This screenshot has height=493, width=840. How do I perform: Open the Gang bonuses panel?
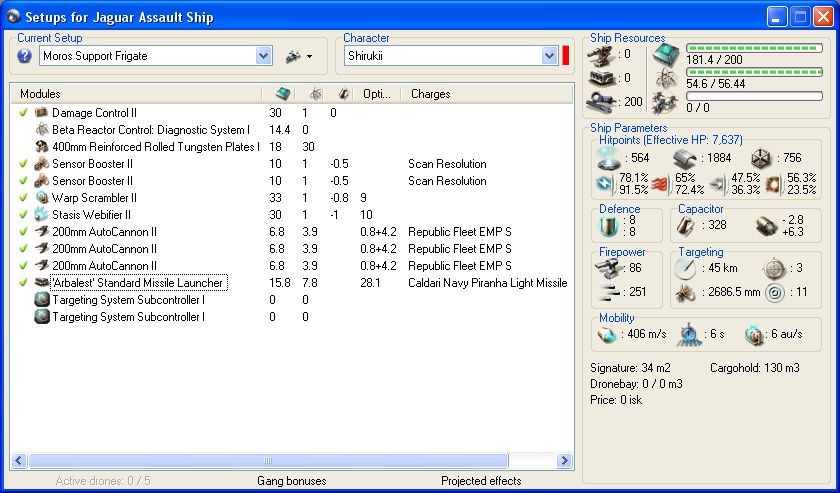(x=291, y=481)
